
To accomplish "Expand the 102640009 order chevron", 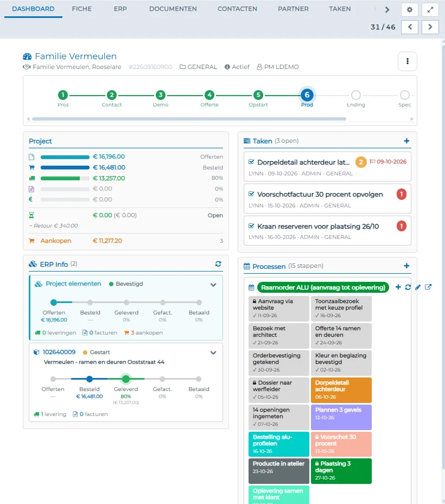I will point(213,352).
